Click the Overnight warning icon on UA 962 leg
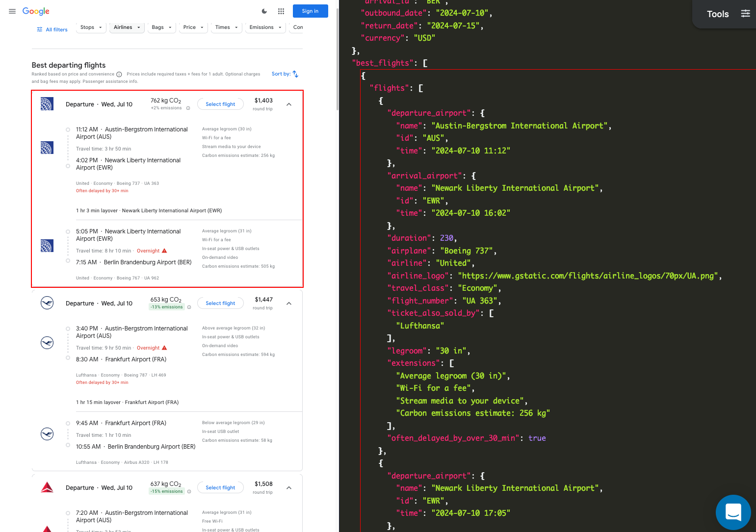The height and width of the screenshot is (532, 756). pyautogui.click(x=164, y=251)
